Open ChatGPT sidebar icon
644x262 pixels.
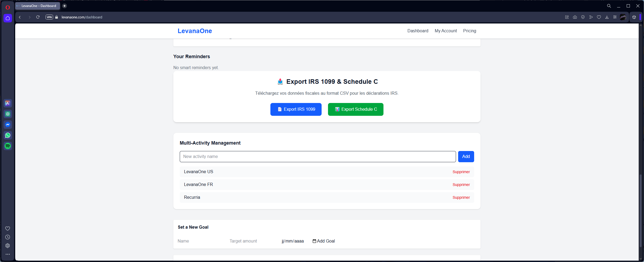(8, 114)
